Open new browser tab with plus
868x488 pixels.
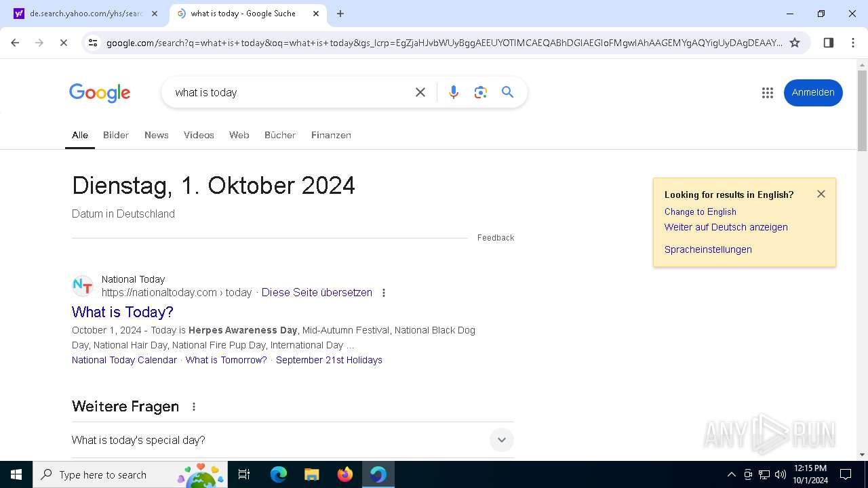(x=340, y=14)
